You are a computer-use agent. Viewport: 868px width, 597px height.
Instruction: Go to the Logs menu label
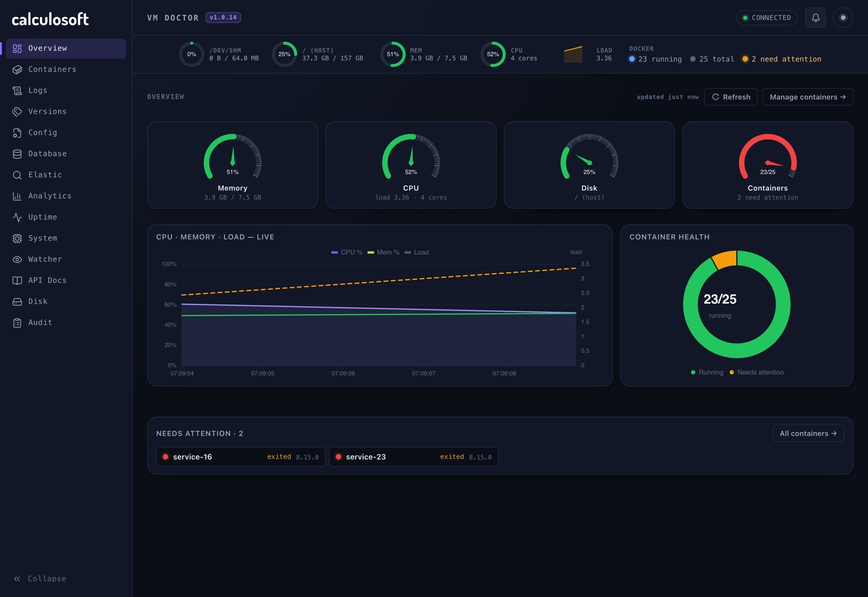tap(38, 90)
